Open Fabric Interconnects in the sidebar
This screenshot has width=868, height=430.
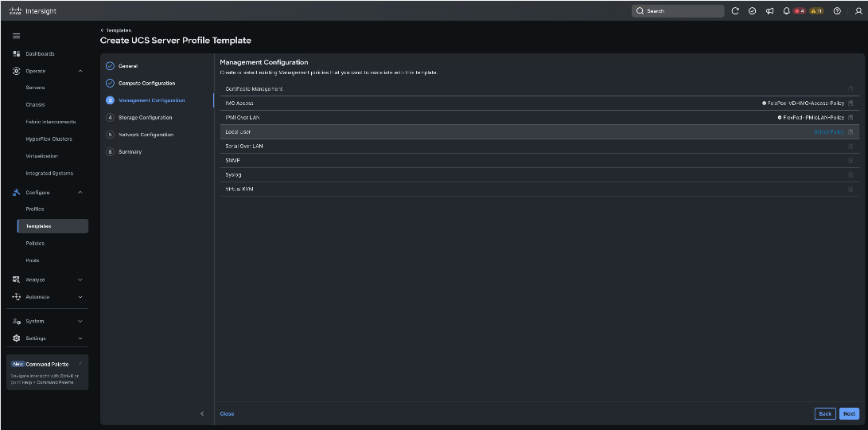click(x=50, y=122)
